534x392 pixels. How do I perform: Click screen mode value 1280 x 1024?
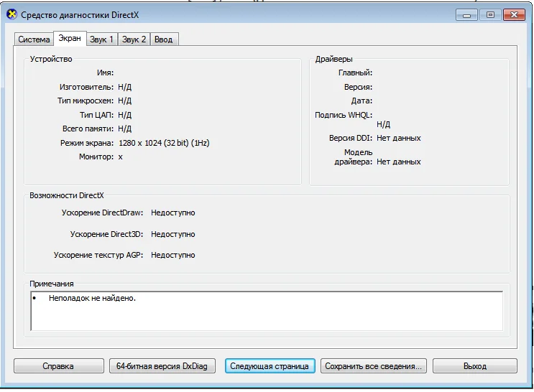(x=164, y=143)
